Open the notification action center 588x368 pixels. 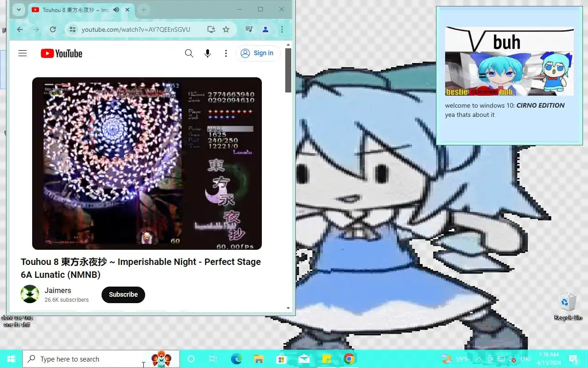(573, 359)
